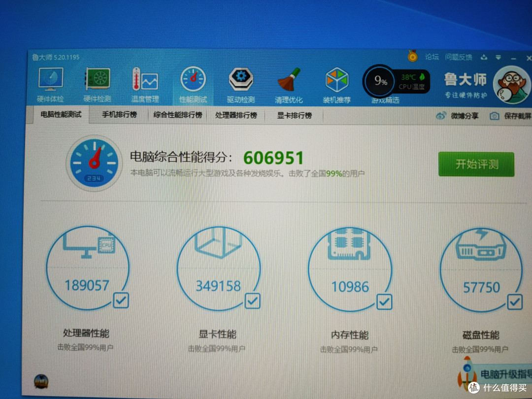The width and height of the screenshot is (532, 399).
Task: Click the speedometer gauge showing 234
Action: (94, 163)
